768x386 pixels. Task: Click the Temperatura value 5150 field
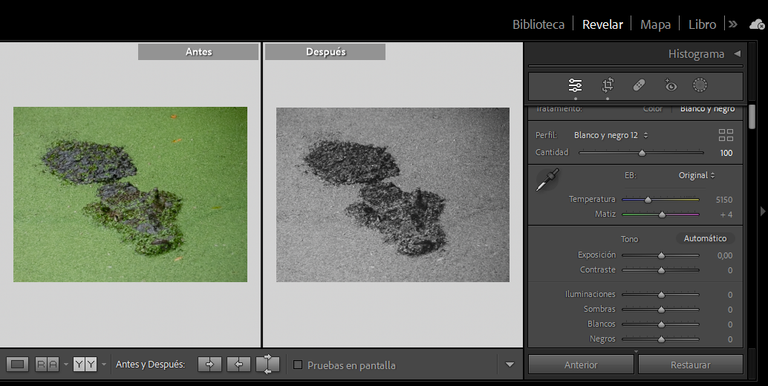(724, 200)
